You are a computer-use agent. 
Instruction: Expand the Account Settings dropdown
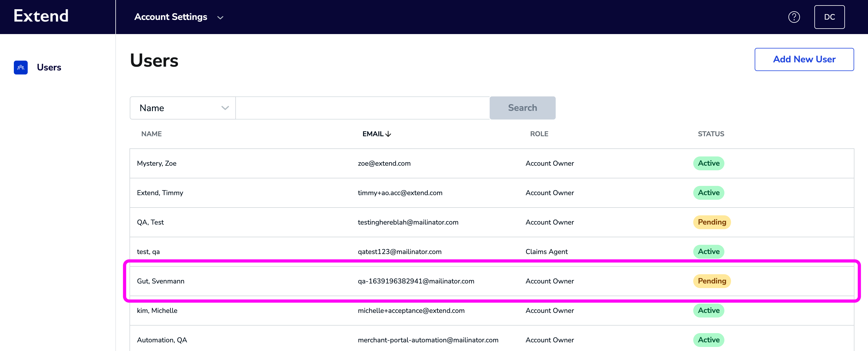click(x=179, y=17)
